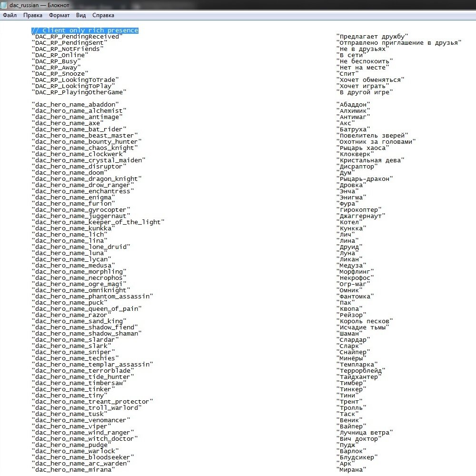Open the Формат menu
Screen dimensions: 476x476
tap(59, 15)
